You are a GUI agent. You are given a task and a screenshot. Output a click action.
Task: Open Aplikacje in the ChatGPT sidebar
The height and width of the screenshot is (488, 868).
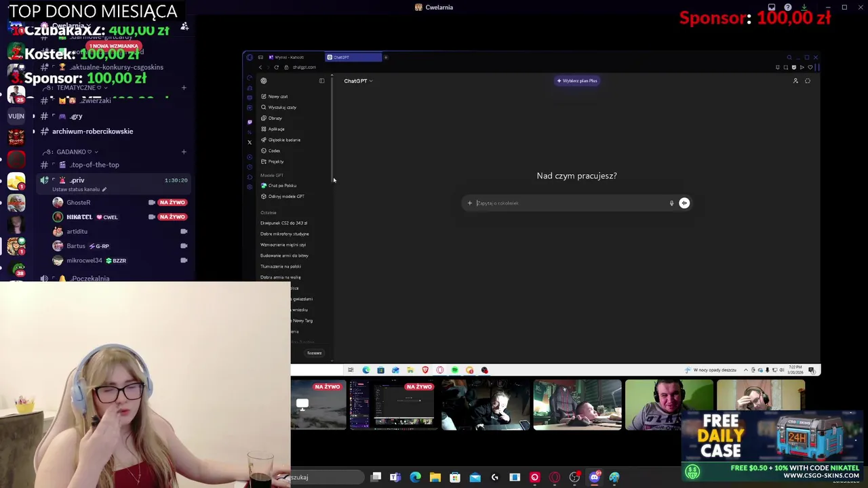pos(273,129)
